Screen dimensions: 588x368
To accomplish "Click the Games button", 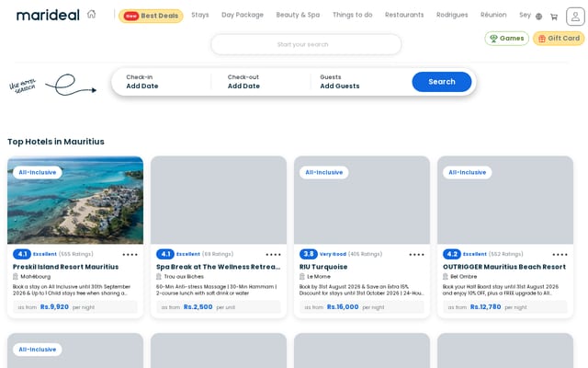I will pos(506,39).
